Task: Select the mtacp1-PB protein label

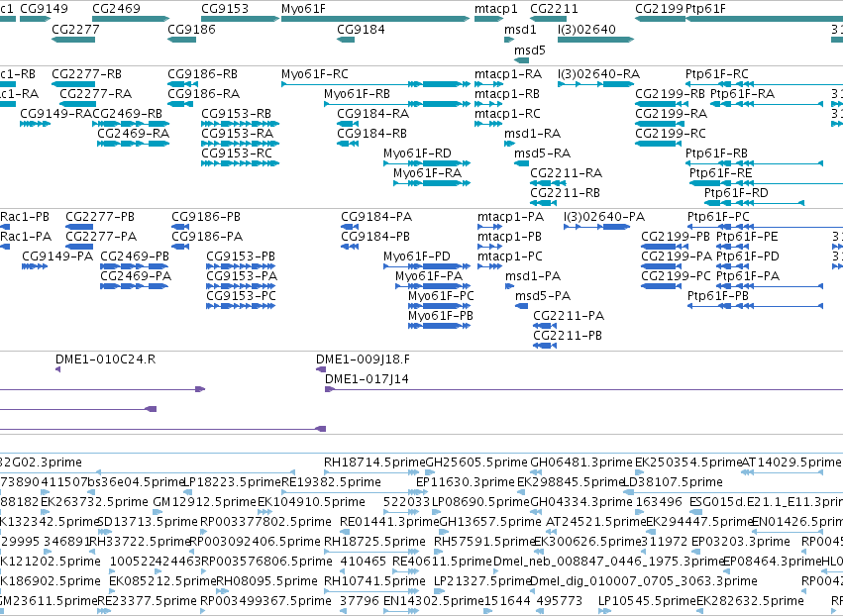Action: point(510,237)
